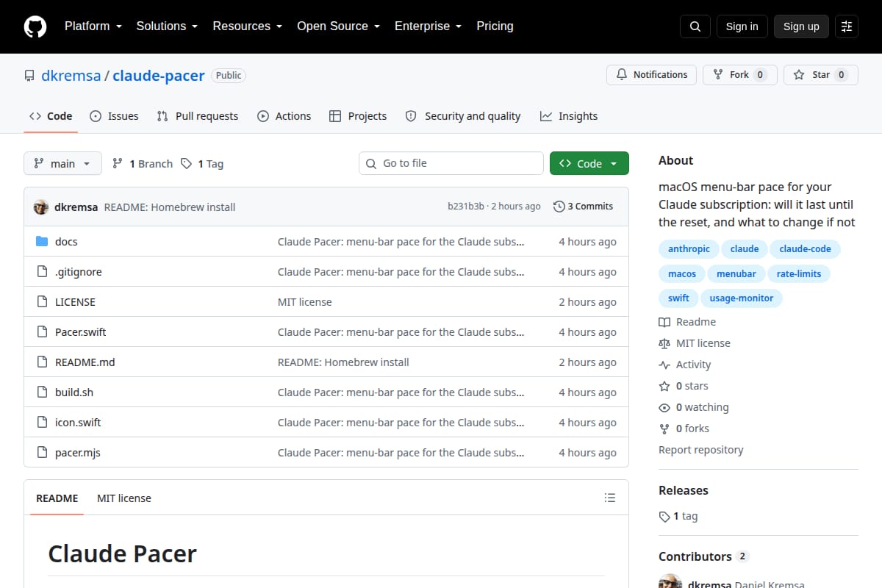Click the scale icon beside MIT license
This screenshot has width=882, height=588.
(x=664, y=343)
